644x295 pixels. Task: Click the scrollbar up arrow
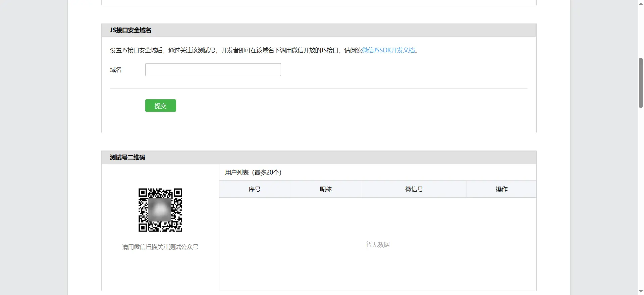point(641,3)
